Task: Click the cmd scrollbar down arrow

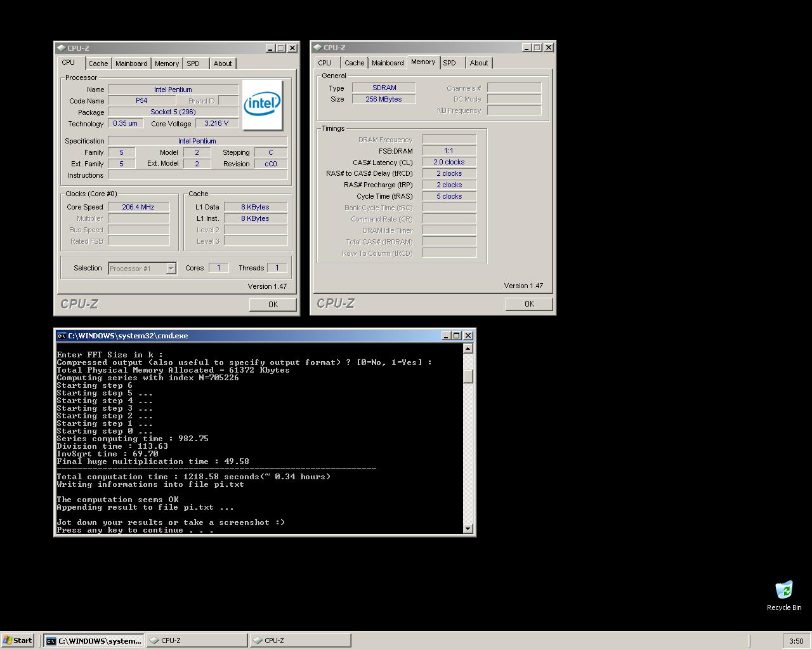Action: 468,528
